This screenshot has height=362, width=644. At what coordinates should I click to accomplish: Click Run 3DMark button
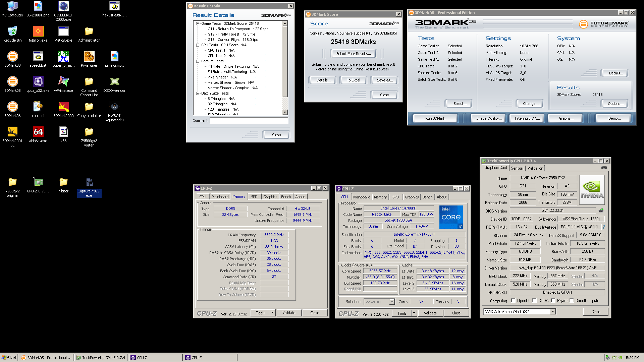click(435, 118)
